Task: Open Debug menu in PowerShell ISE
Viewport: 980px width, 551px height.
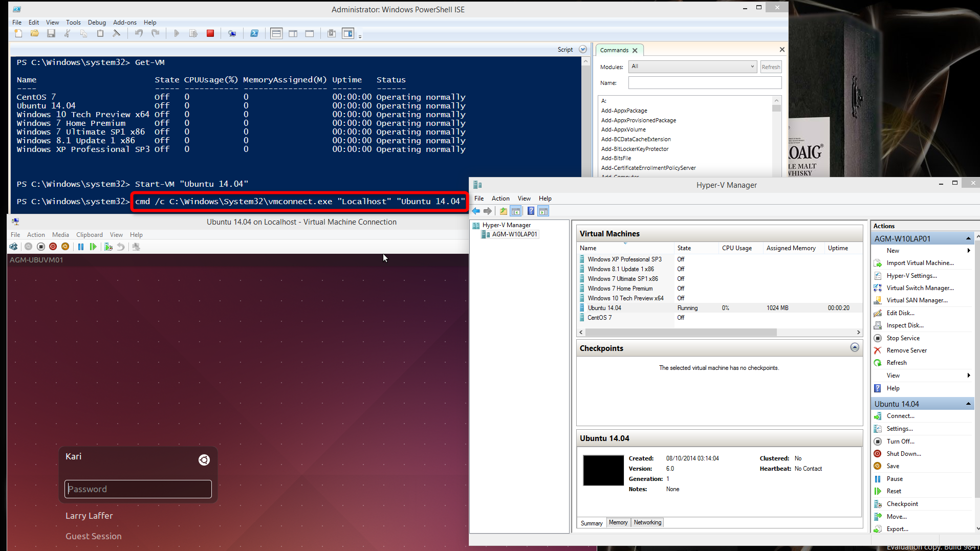Action: 97,23
